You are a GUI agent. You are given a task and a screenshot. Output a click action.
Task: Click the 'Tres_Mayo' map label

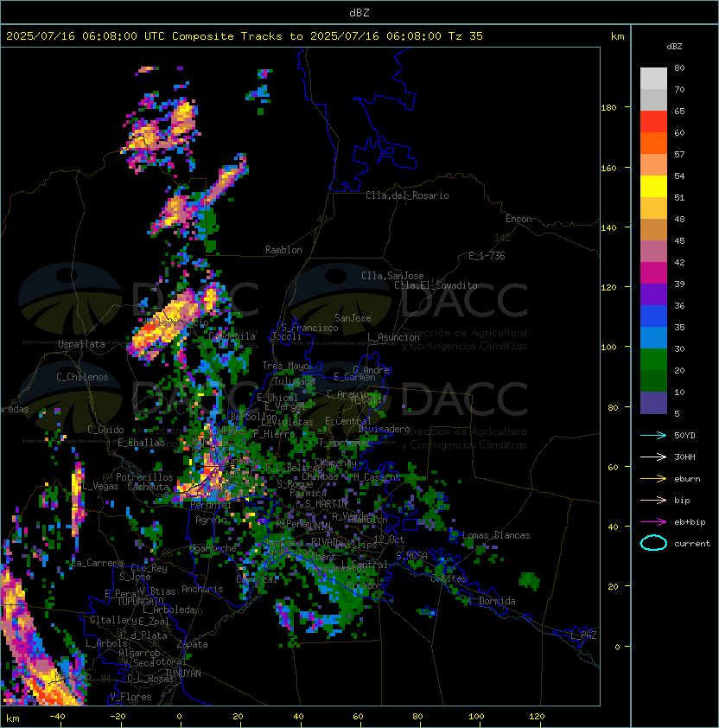(x=285, y=366)
